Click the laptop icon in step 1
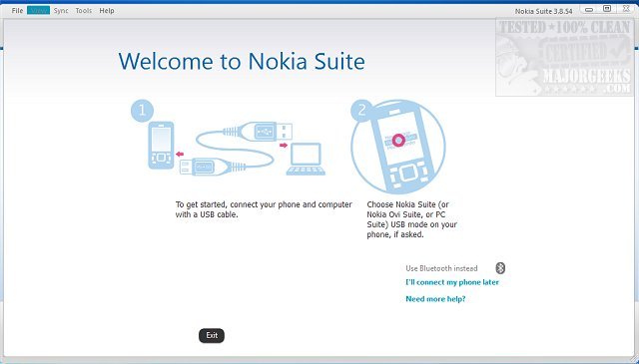639x364 pixels. pyautogui.click(x=306, y=160)
